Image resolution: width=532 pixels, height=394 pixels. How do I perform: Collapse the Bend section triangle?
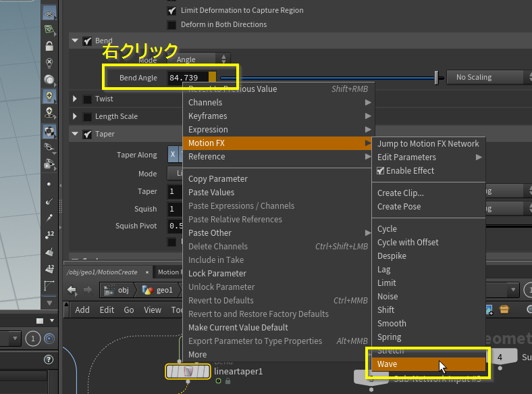(75, 41)
